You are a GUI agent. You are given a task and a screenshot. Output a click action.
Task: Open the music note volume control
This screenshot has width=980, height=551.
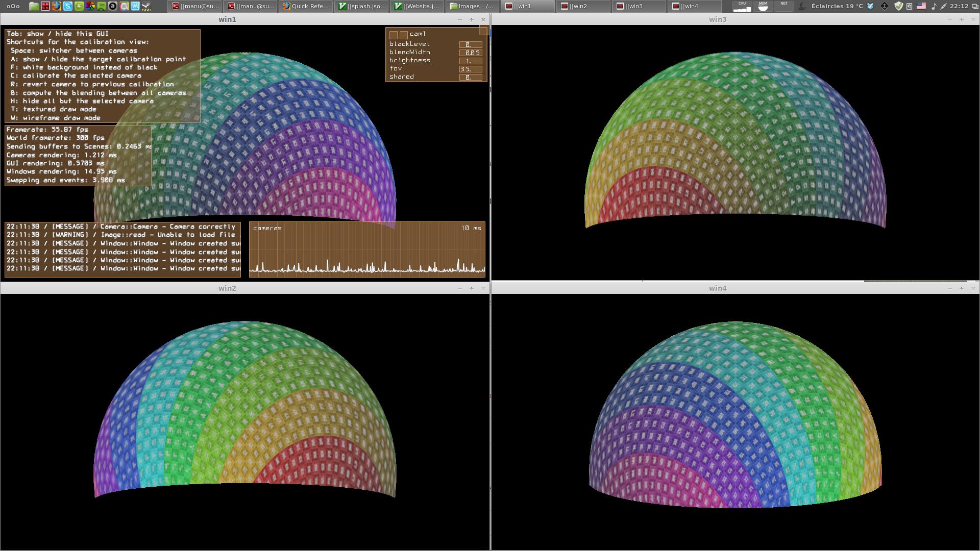pos(934,6)
